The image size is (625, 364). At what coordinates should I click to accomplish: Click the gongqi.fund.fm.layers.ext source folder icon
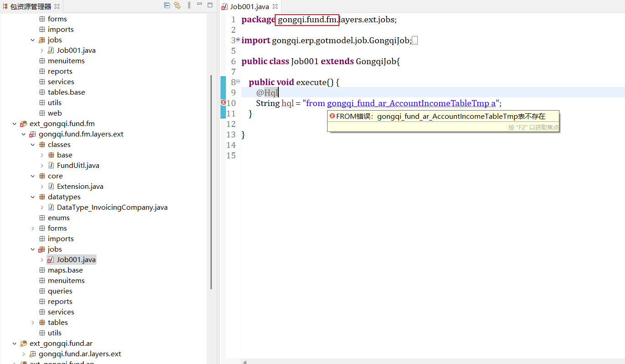click(32, 134)
